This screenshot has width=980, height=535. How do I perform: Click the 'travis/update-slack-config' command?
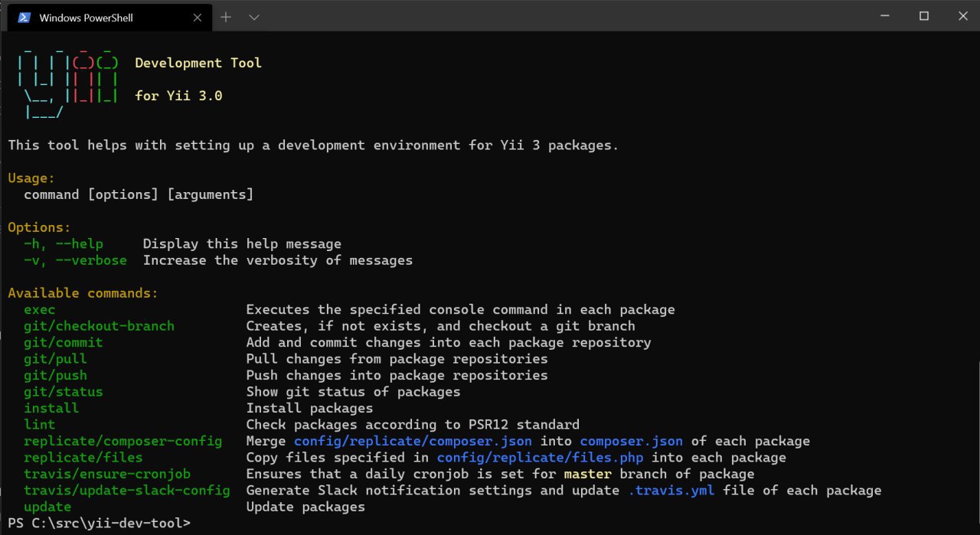[x=127, y=491]
